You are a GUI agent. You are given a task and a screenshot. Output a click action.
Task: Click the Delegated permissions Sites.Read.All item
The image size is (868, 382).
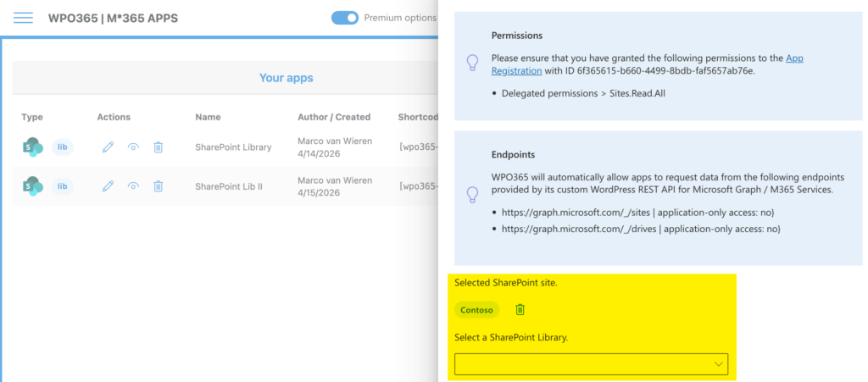click(x=583, y=93)
